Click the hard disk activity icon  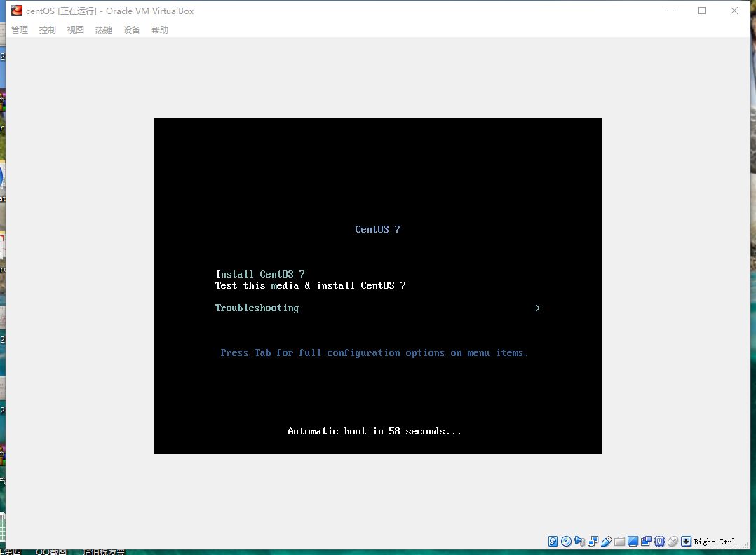point(553,542)
